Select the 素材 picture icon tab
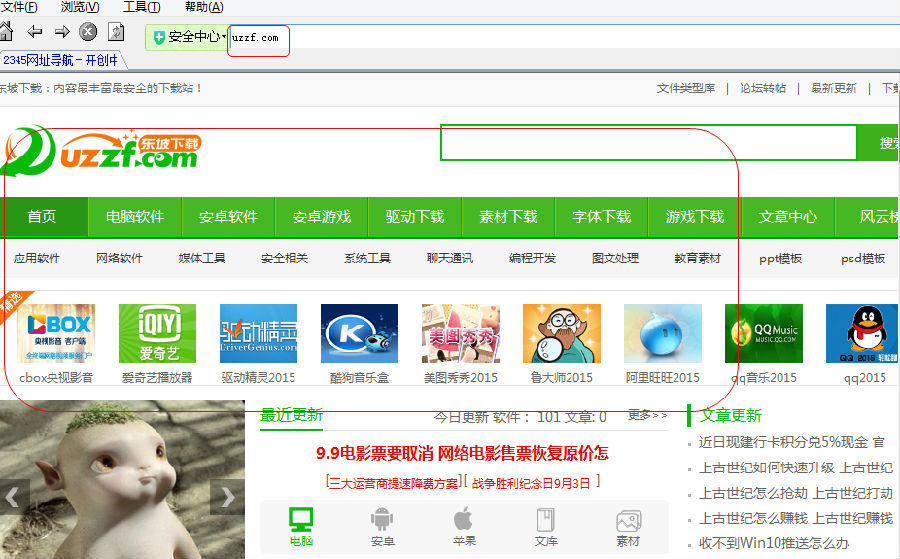 [x=628, y=526]
